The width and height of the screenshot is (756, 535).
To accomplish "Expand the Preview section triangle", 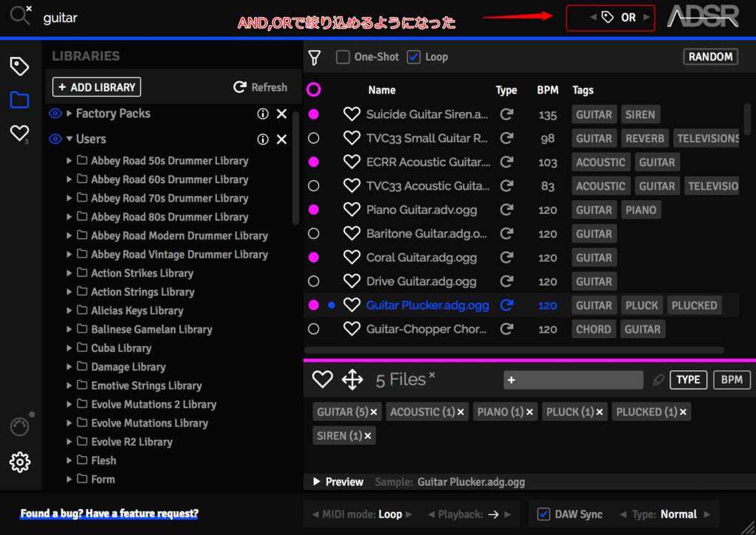I will coord(317,482).
